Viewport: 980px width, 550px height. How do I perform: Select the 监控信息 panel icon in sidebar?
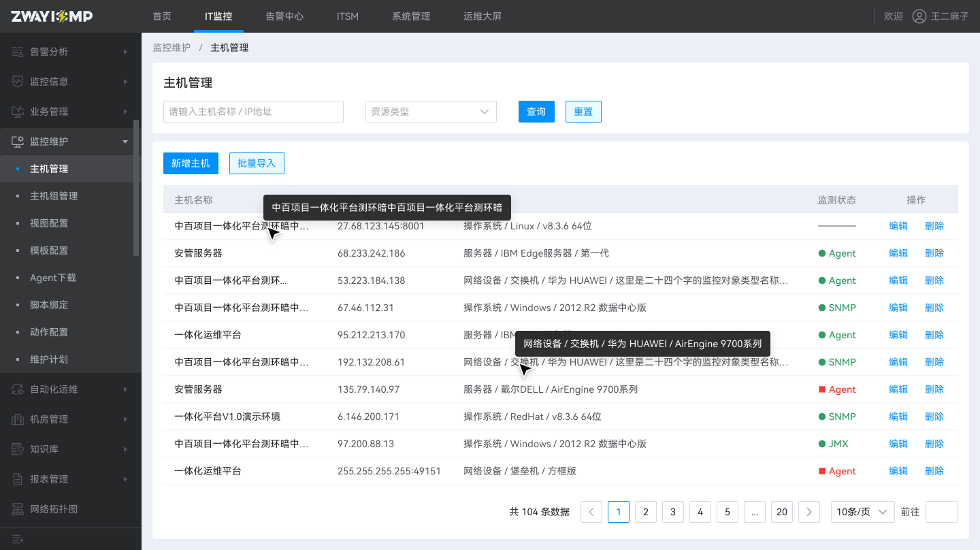[x=18, y=81]
